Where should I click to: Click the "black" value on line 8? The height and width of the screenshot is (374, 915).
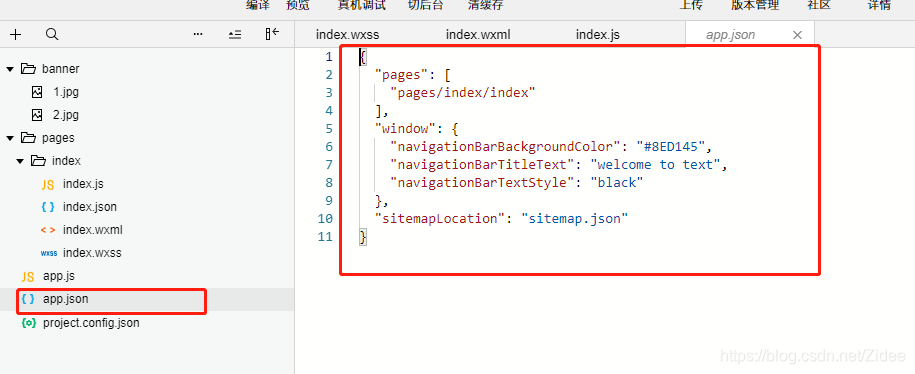(616, 183)
